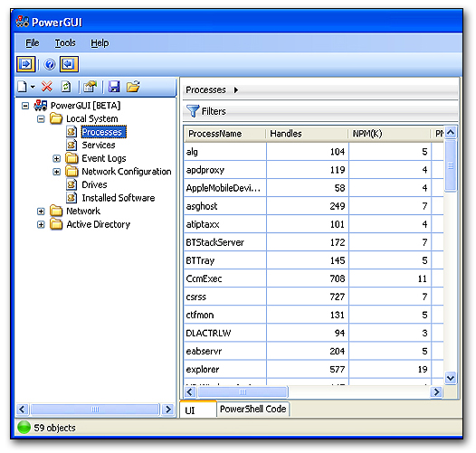The height and width of the screenshot is (453, 476).
Task: Switch to the UI tab
Action: point(198,410)
